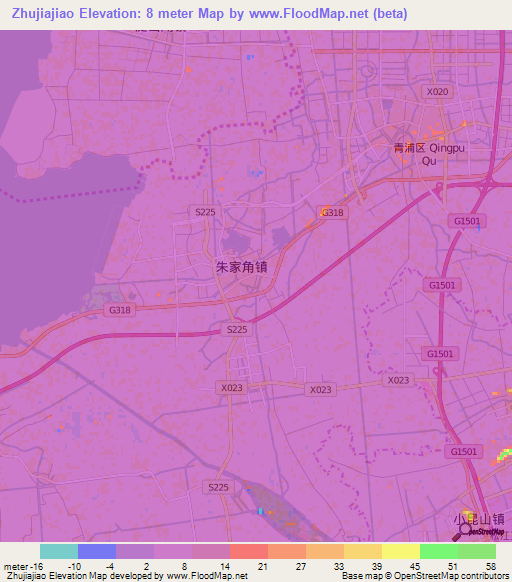Select the blue legend swatch above -10

97,551
